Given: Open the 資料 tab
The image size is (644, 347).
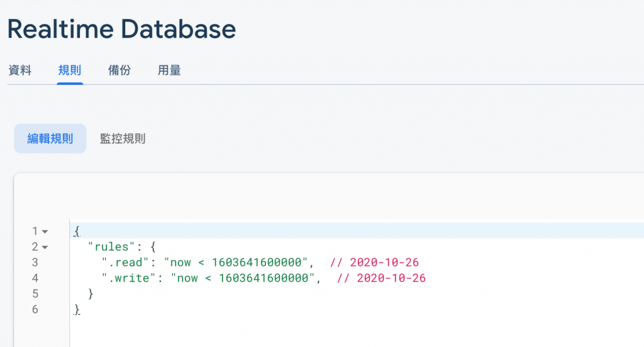Looking at the screenshot, I should [x=19, y=71].
